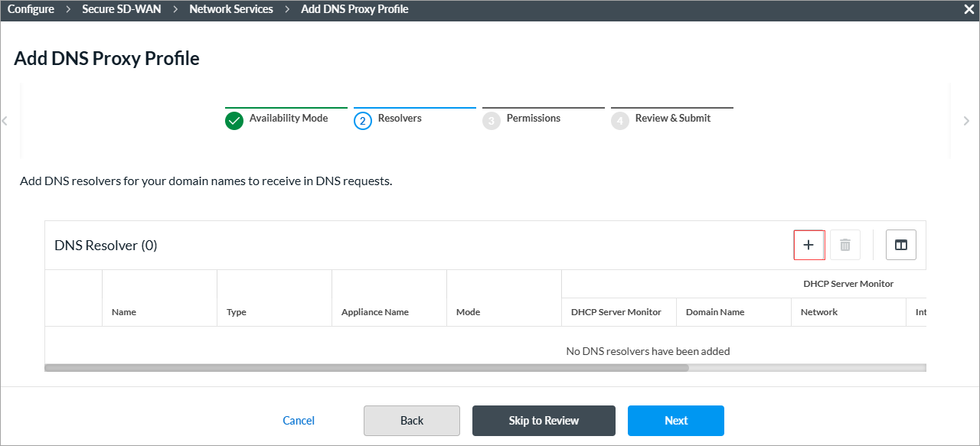Click the step 2 circle icon

click(x=363, y=121)
